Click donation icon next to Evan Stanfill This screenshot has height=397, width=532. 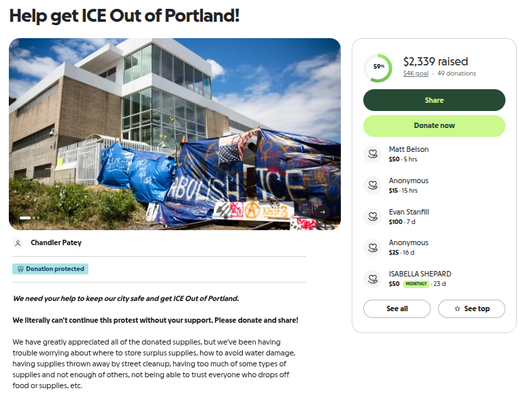click(371, 217)
